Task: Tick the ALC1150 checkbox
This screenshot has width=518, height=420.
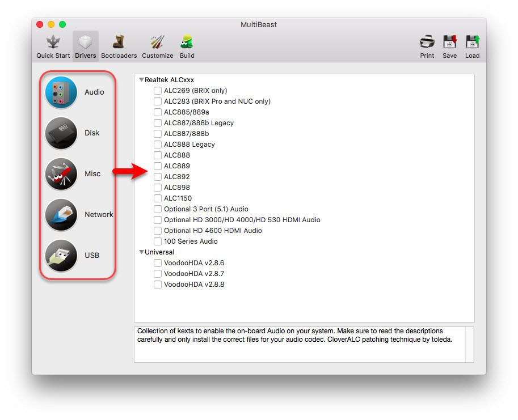Action: (x=158, y=198)
